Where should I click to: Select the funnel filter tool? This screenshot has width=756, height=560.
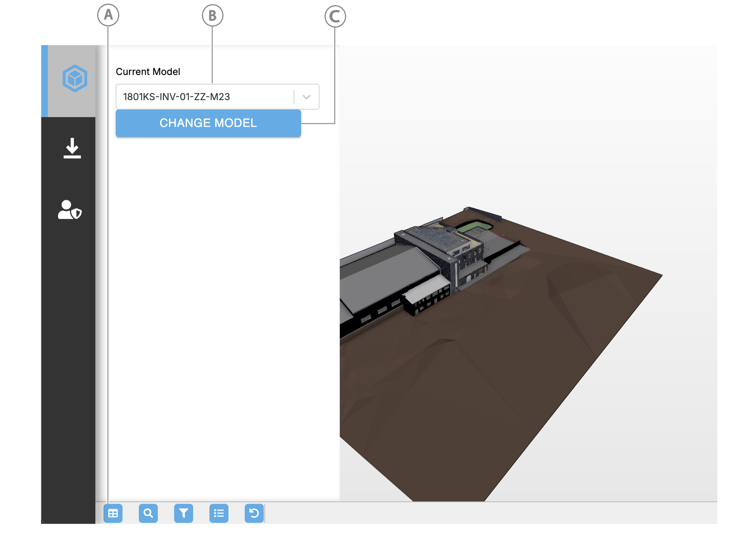184,513
